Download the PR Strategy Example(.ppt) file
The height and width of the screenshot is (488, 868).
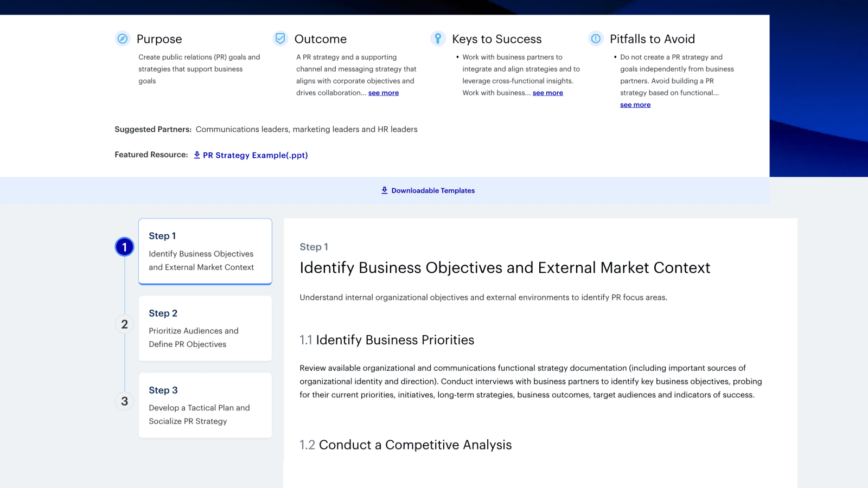[255, 156]
